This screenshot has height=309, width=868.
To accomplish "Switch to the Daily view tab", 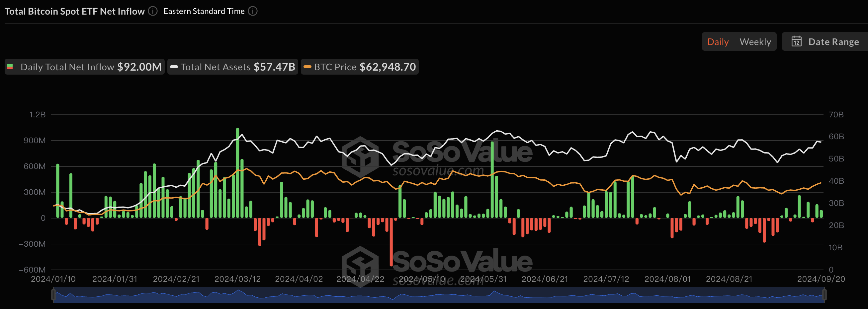I will point(718,42).
